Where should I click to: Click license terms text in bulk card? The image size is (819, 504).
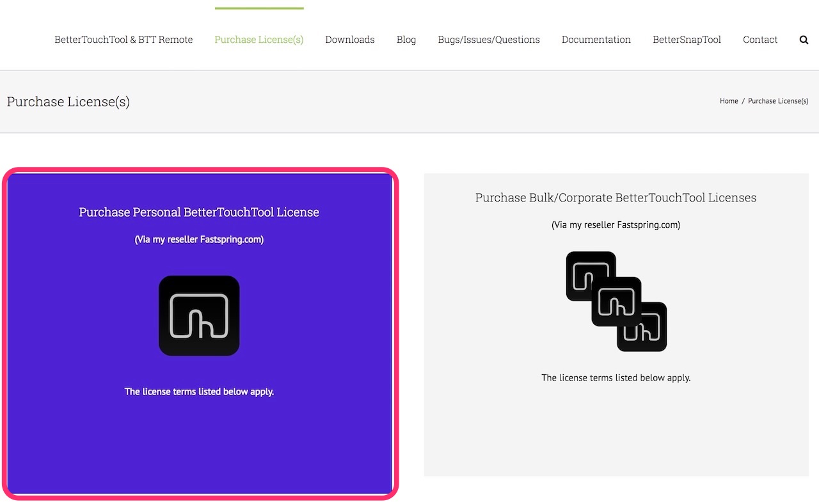616,377
